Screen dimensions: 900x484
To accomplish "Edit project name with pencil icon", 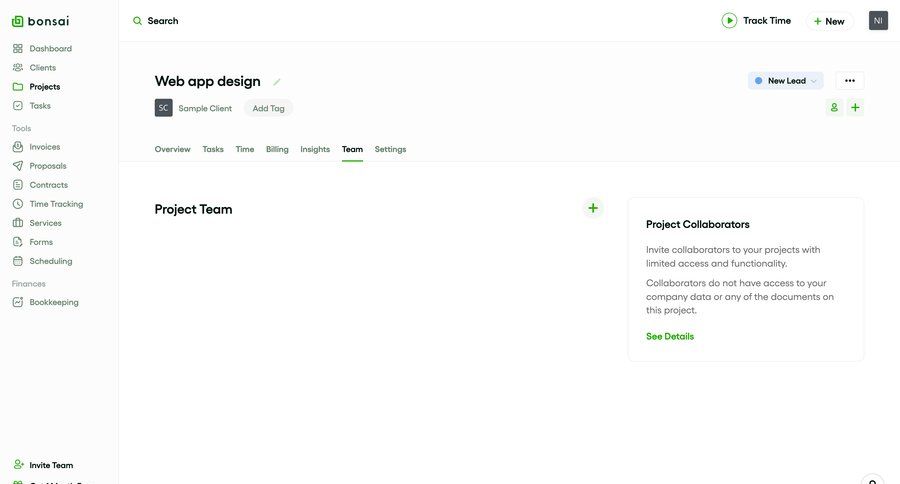I will pyautogui.click(x=277, y=82).
